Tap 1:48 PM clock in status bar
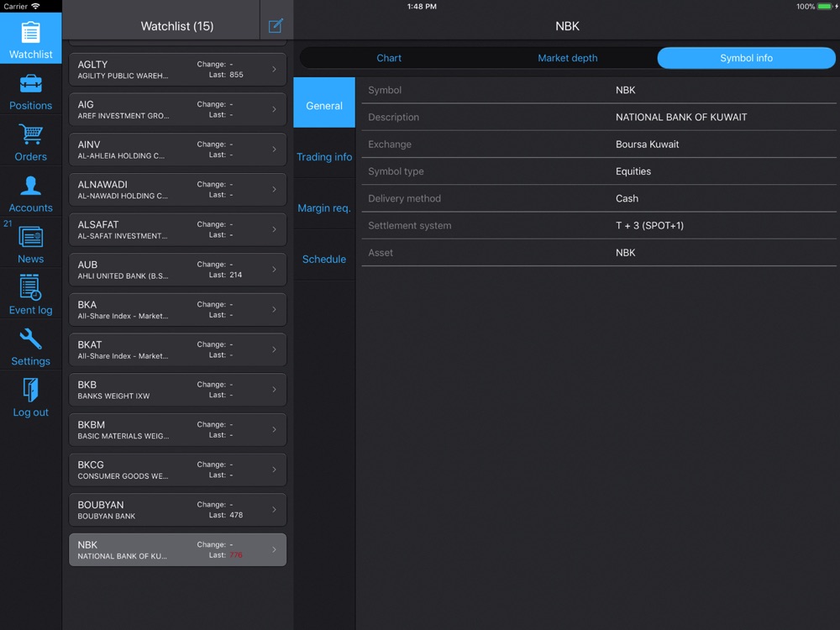 tap(422, 7)
